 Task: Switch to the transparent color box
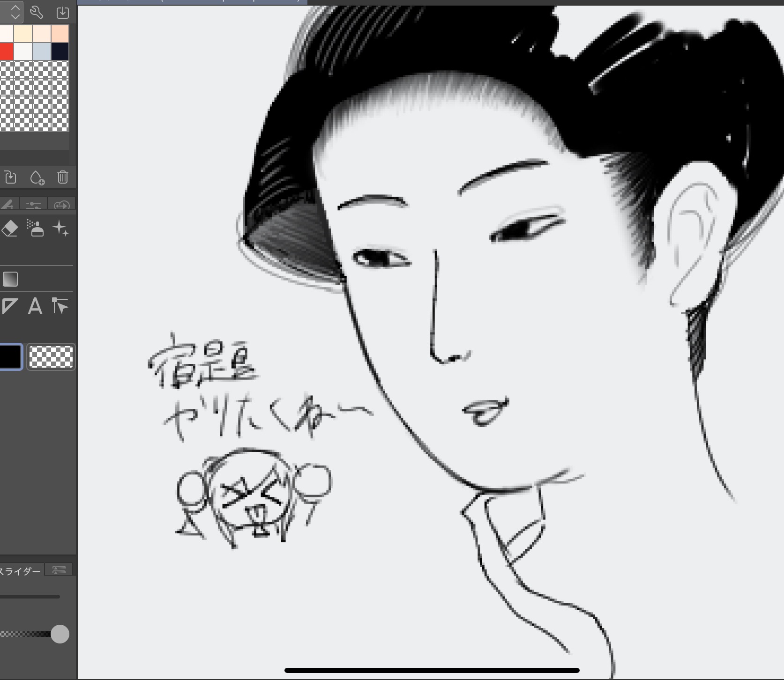click(x=51, y=357)
